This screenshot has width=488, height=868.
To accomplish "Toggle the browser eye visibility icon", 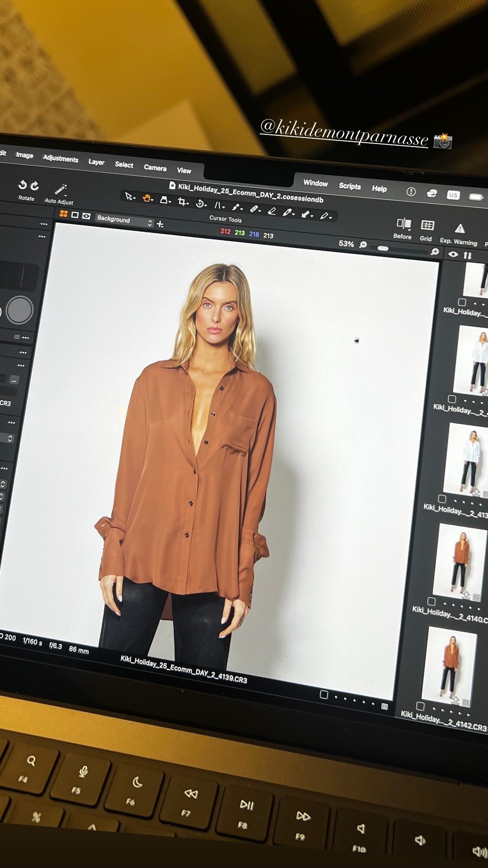I will click(453, 254).
